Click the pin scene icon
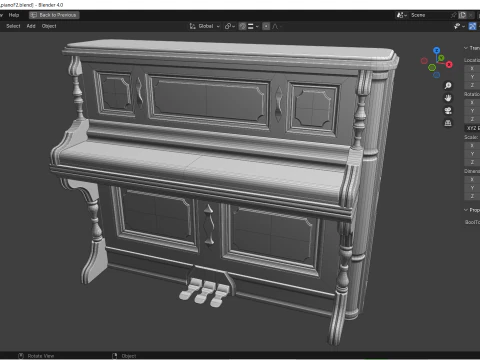Viewport: 480px width, 360px height. pos(453,15)
